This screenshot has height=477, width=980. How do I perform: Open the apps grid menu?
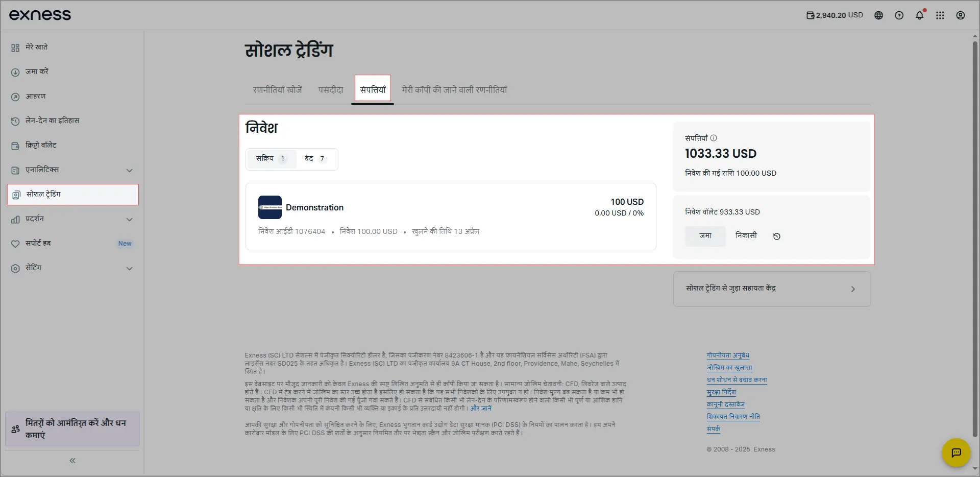940,15
